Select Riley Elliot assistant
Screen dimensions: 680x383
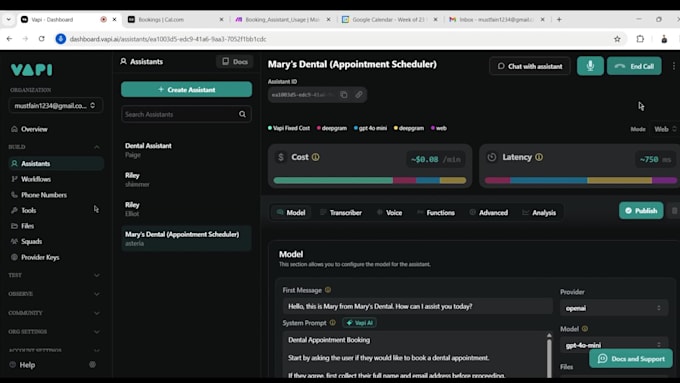tap(186, 209)
